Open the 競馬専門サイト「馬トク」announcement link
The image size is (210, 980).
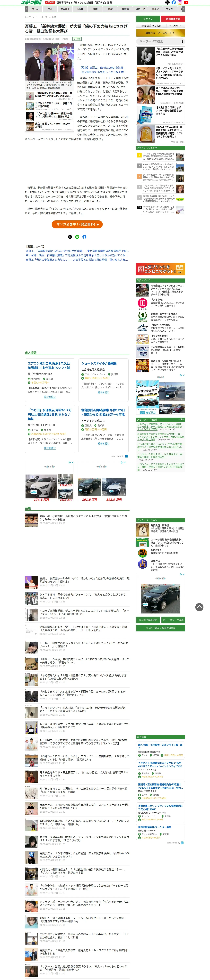[x=85, y=2]
